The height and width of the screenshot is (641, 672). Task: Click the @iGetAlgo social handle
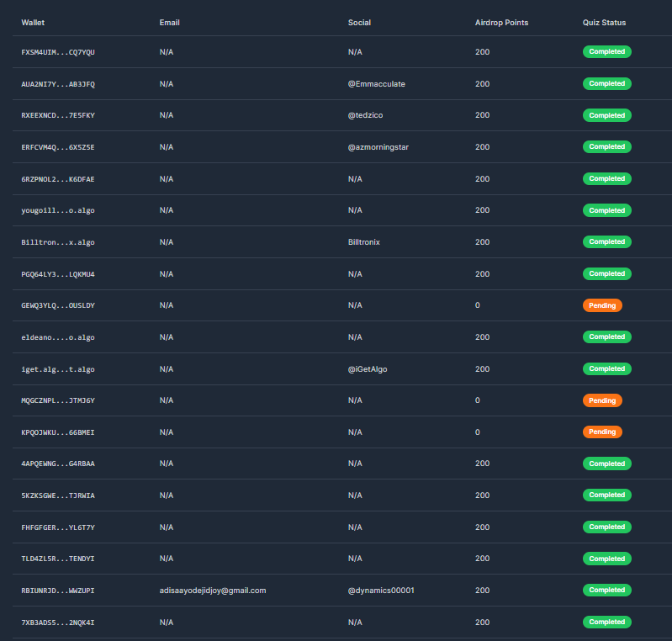tap(368, 369)
